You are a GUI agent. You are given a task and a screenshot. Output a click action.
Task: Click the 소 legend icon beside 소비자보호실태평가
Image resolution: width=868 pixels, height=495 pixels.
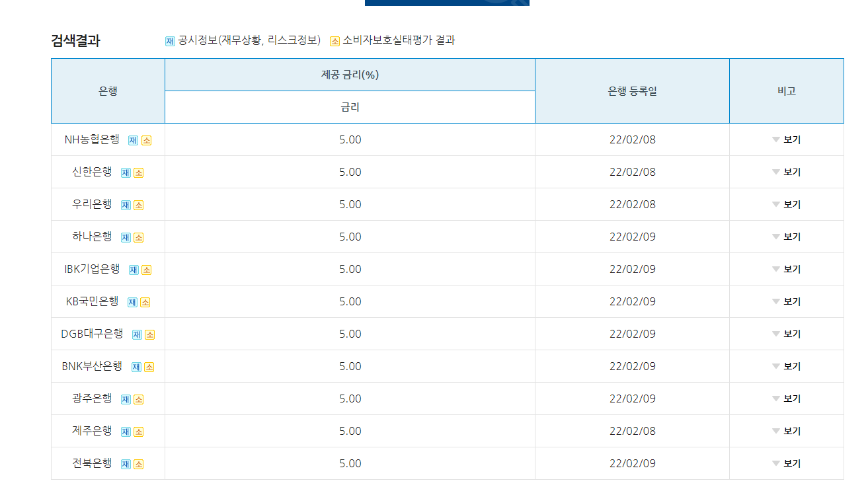click(335, 41)
